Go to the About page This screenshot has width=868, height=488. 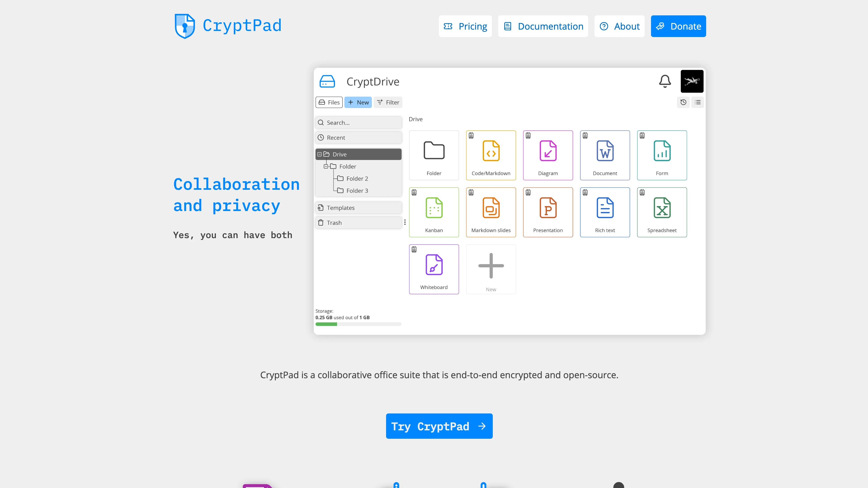coord(620,26)
